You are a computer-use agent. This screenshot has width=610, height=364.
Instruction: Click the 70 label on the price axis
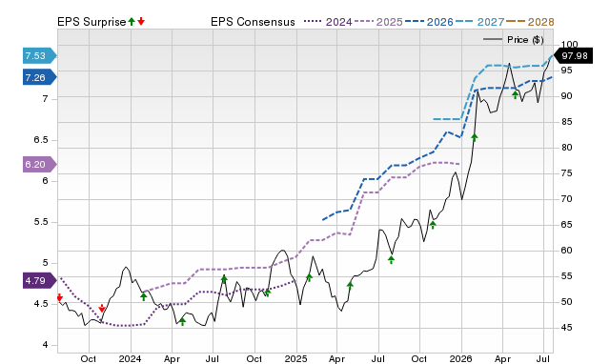click(566, 199)
